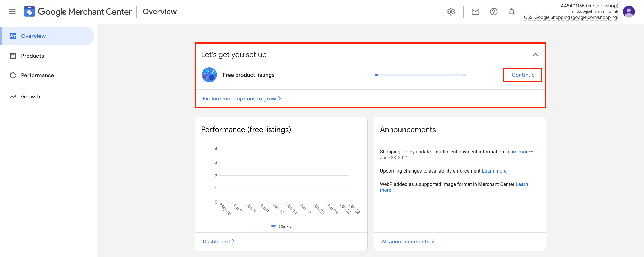Click the Continue button for free listings
This screenshot has height=257, width=644.
[523, 75]
